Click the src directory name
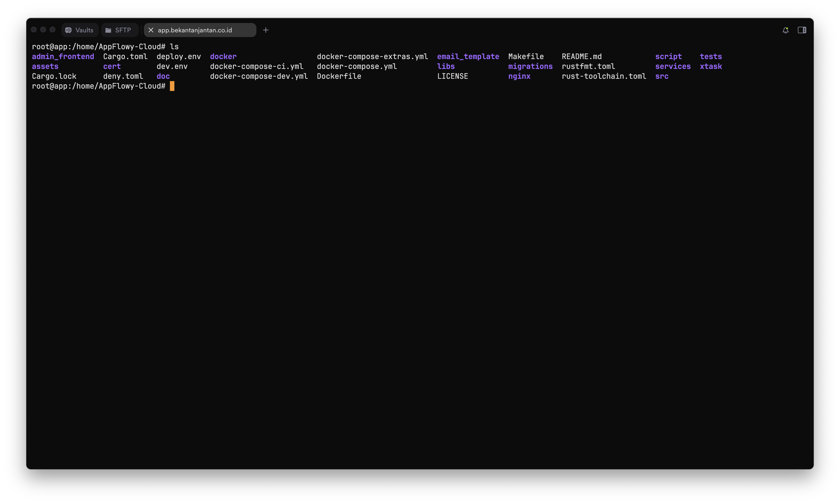Viewport: 840px width, 504px height. coord(662,76)
